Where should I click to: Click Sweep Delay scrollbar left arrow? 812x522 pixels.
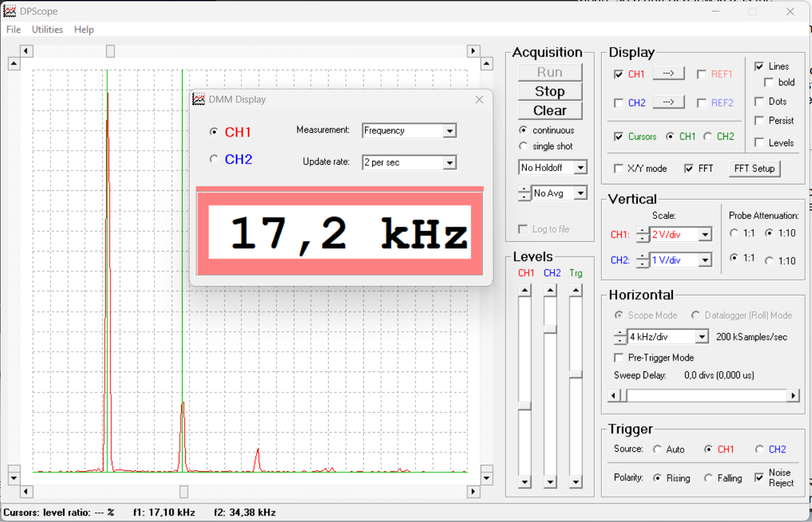613,396
